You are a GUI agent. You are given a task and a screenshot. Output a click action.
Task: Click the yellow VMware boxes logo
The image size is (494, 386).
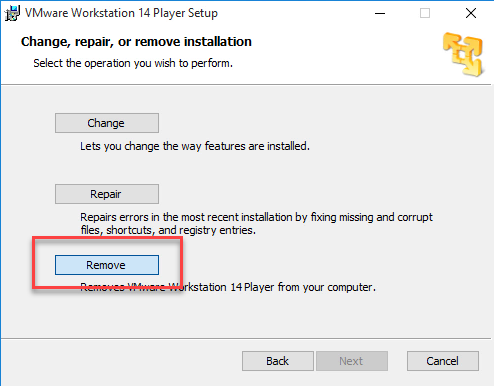point(463,54)
